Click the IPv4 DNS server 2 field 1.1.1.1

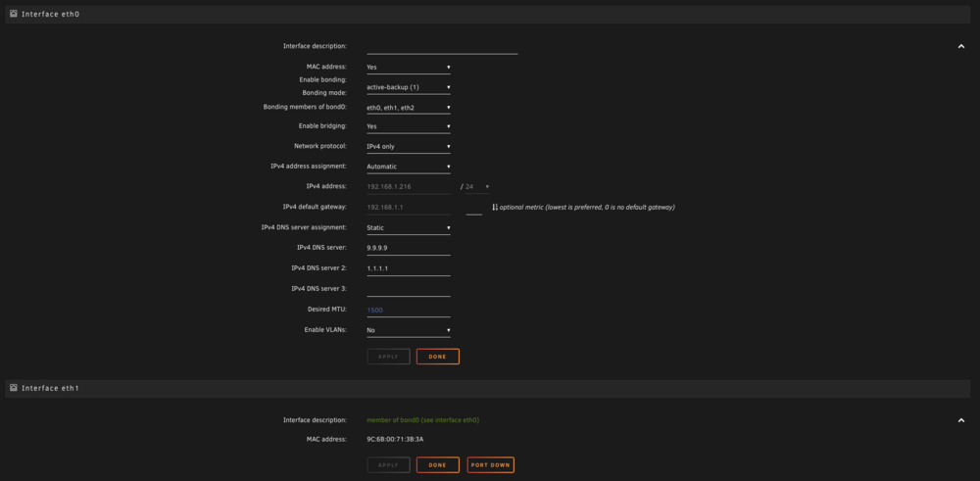coord(408,268)
